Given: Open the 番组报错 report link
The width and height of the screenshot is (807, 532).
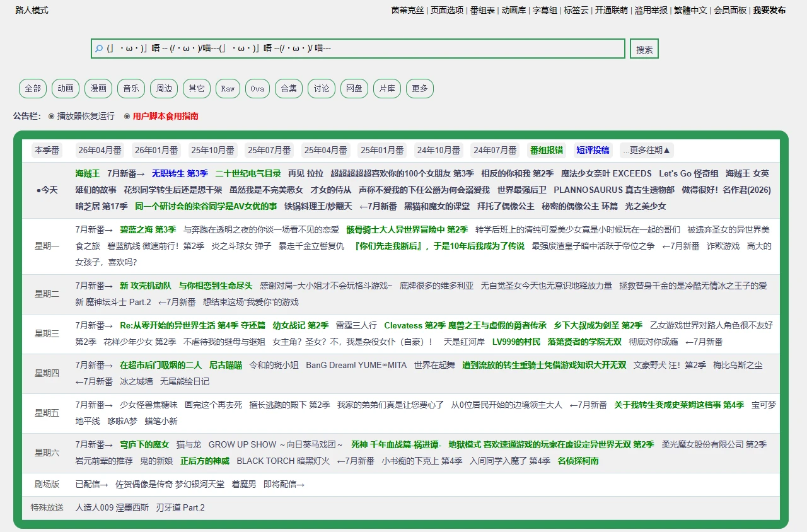Looking at the screenshot, I should click(x=547, y=150).
